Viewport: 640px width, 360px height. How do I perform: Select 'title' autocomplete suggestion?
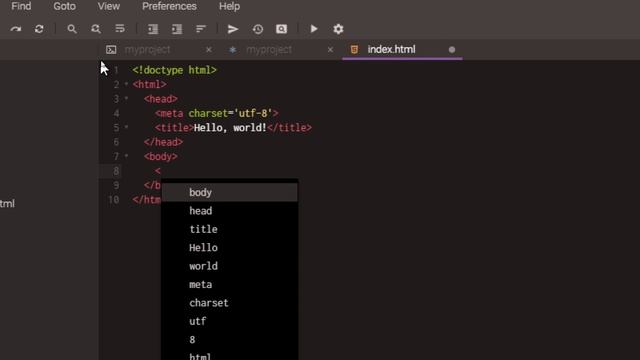coord(230,229)
